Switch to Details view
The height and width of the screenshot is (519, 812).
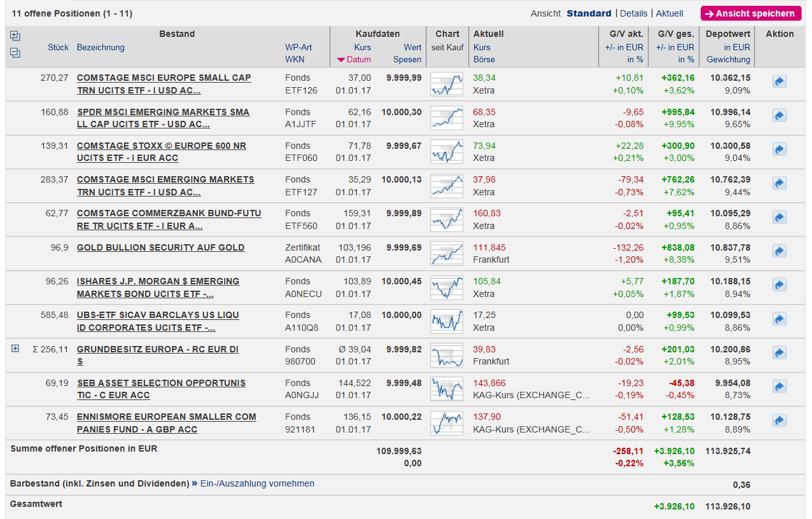coord(633,13)
